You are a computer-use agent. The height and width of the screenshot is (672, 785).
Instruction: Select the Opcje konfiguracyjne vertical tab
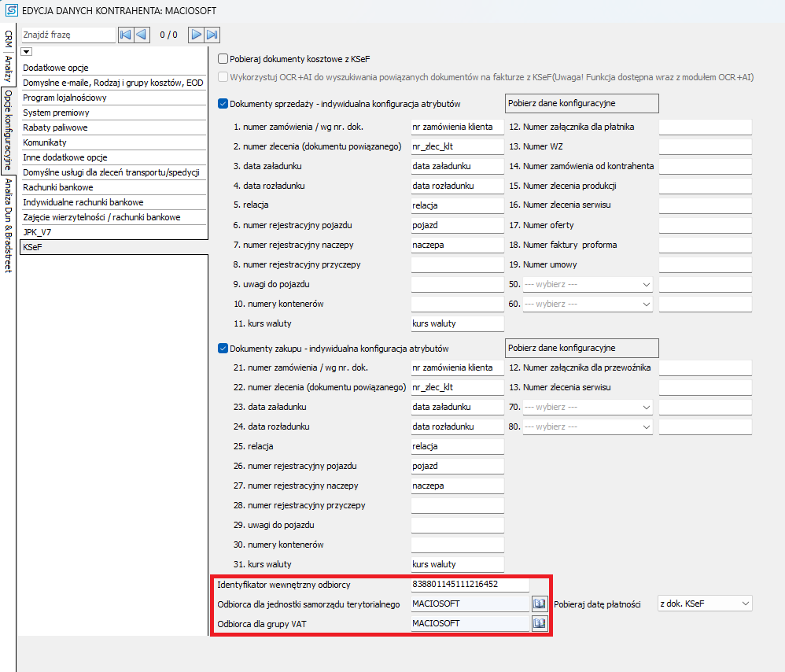(x=8, y=131)
